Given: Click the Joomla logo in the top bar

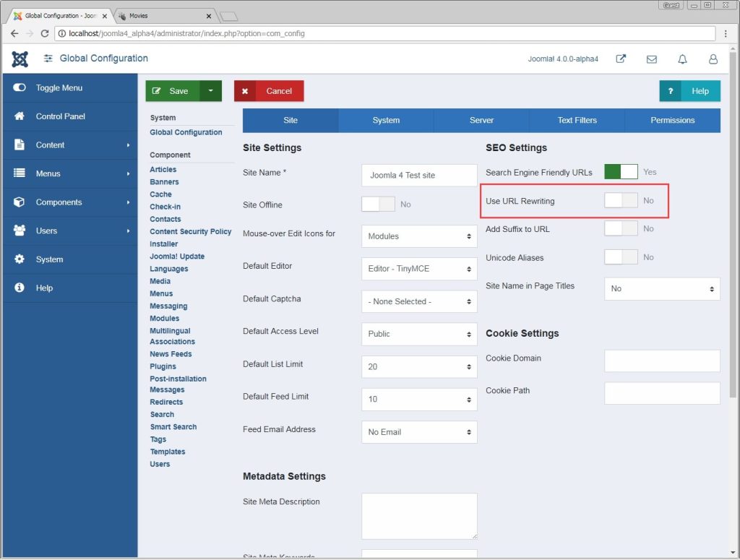Looking at the screenshot, I should (x=19, y=59).
